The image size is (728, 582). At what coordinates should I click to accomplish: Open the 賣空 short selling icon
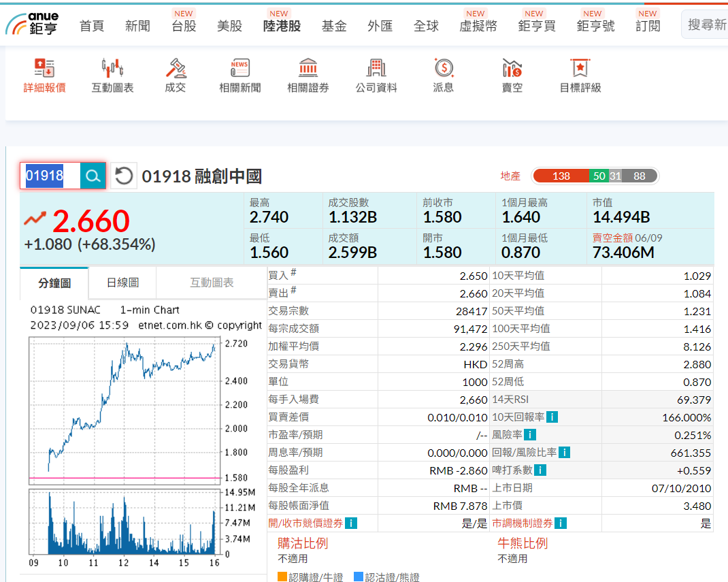click(512, 68)
